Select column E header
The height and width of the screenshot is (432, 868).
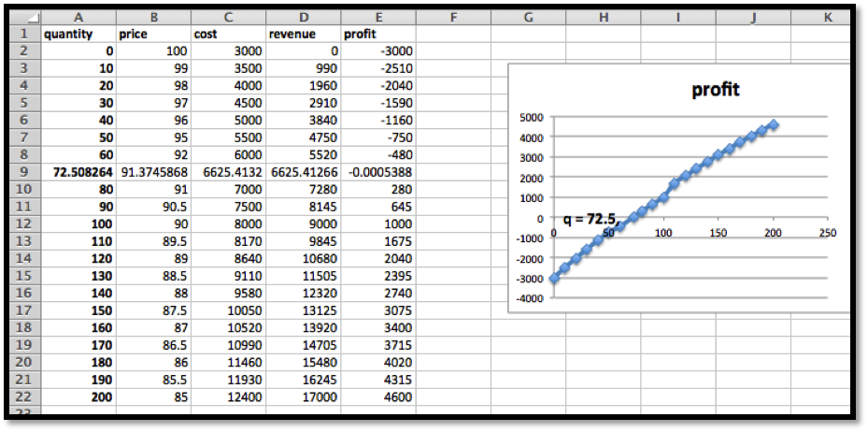pyautogui.click(x=378, y=17)
